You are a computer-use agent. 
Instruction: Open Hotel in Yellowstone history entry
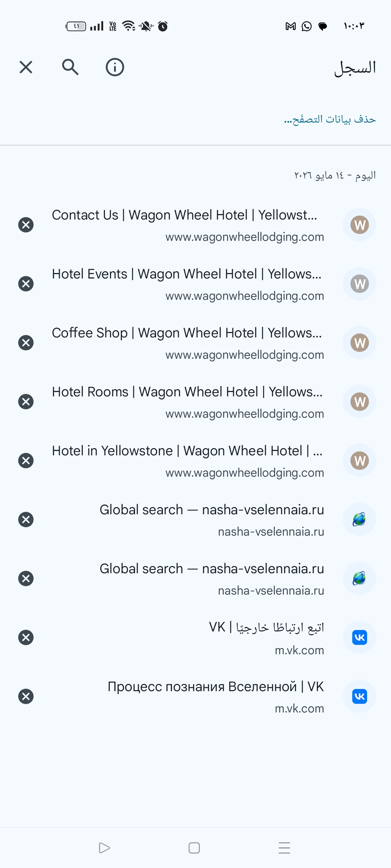[x=188, y=461]
